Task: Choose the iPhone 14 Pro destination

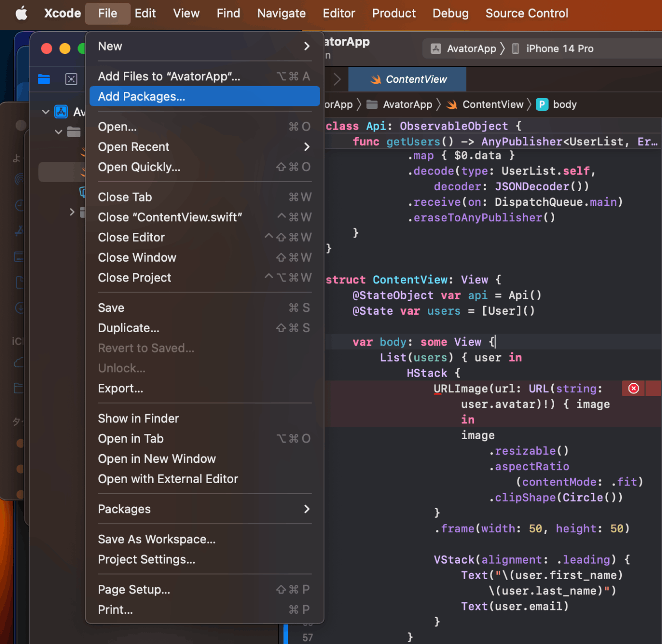Action: [553, 49]
